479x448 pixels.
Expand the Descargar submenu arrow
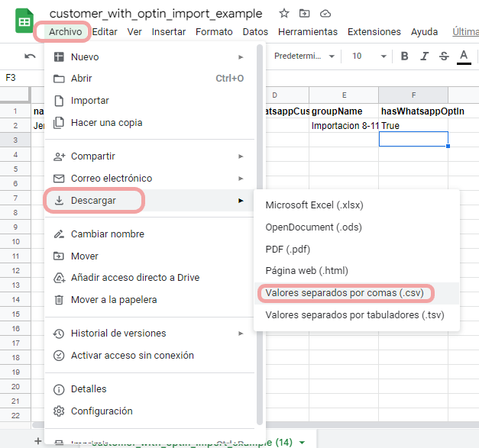click(241, 201)
